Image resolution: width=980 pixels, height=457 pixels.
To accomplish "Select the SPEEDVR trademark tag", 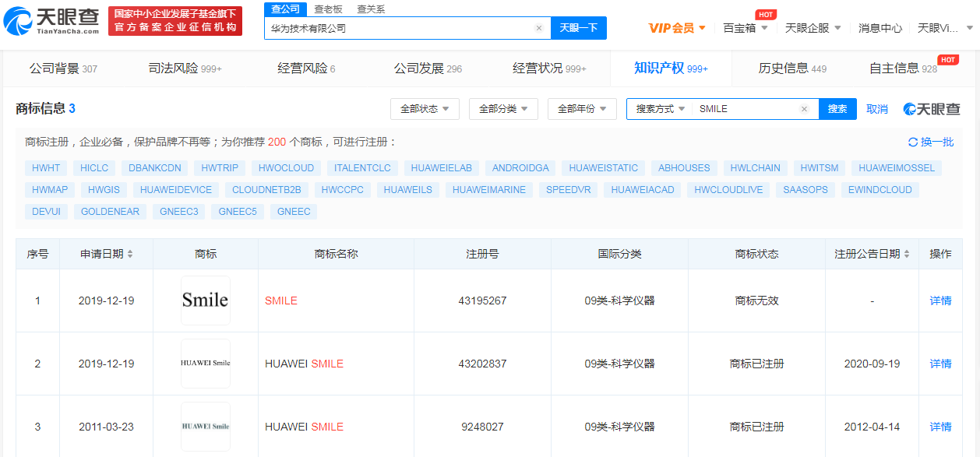I will (x=569, y=189).
